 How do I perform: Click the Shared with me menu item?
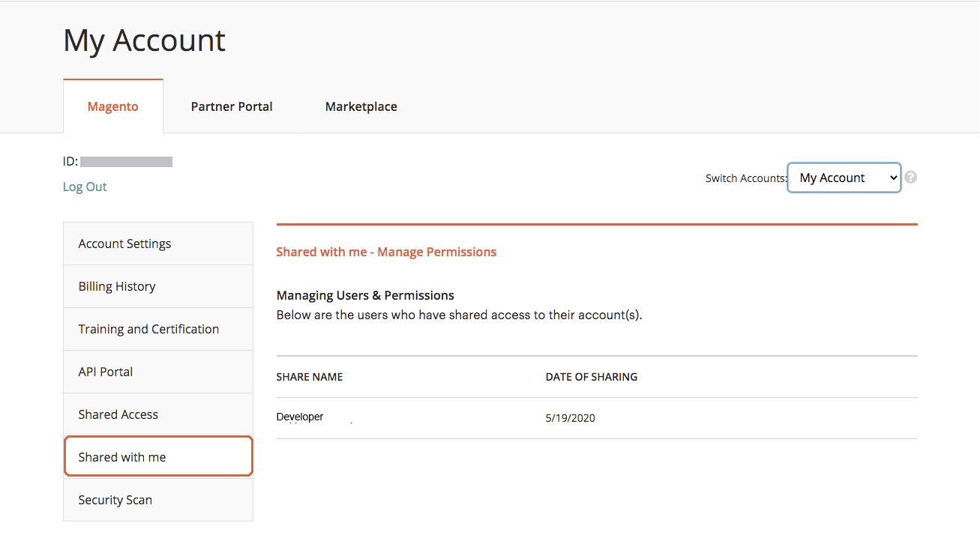tap(122, 457)
